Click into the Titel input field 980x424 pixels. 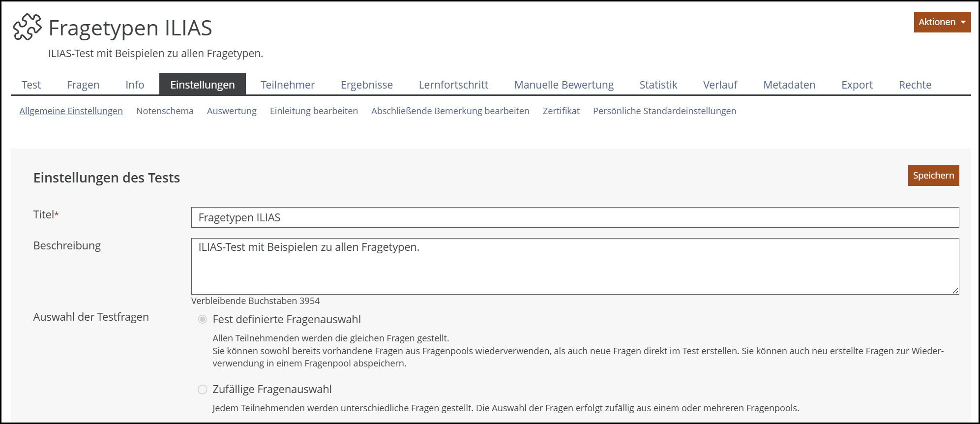[574, 217]
